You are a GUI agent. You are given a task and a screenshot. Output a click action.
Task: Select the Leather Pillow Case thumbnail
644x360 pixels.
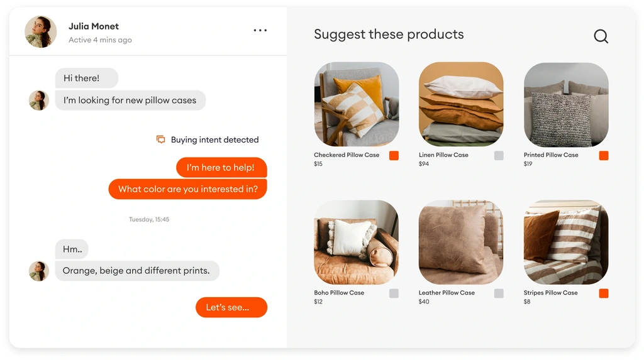pyautogui.click(x=461, y=242)
